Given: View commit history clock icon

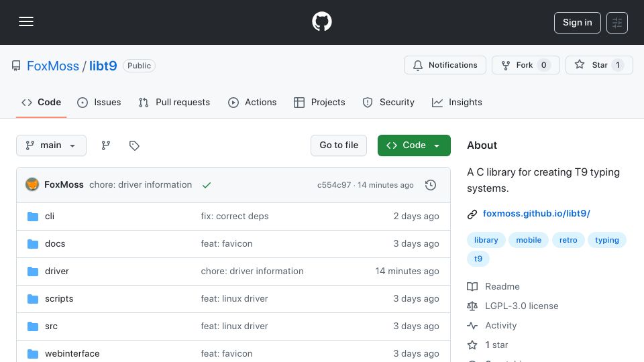Looking at the screenshot, I should [x=431, y=185].
